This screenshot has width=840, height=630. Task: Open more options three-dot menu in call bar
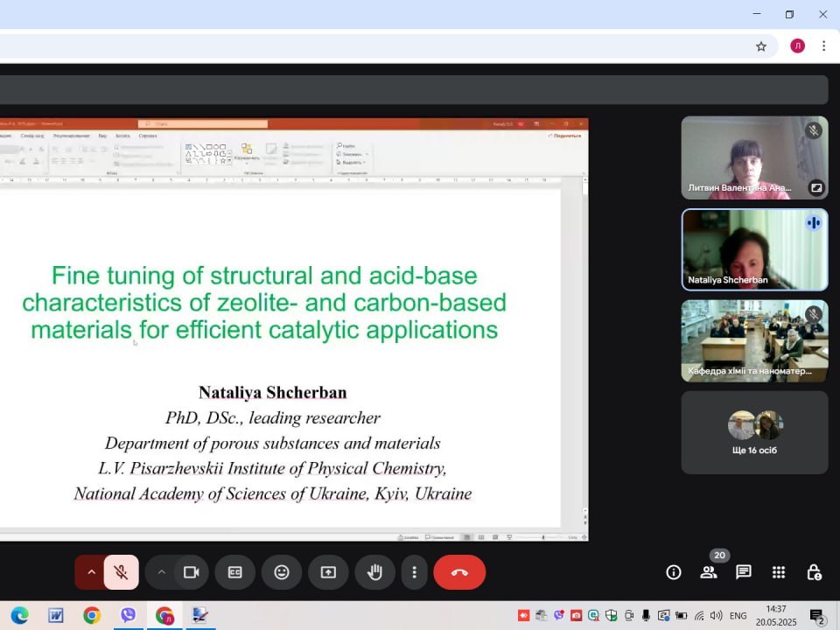(x=414, y=572)
